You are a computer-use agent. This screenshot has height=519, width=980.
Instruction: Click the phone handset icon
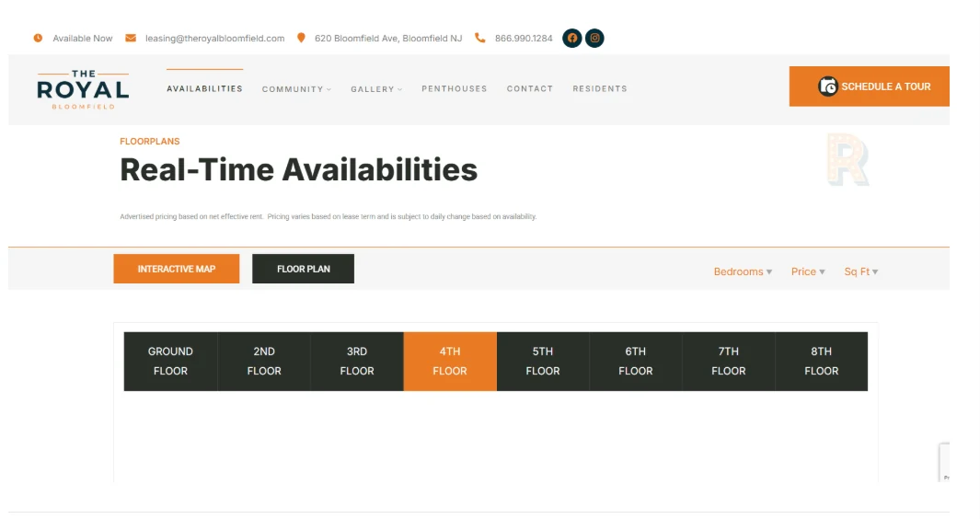pyautogui.click(x=480, y=38)
